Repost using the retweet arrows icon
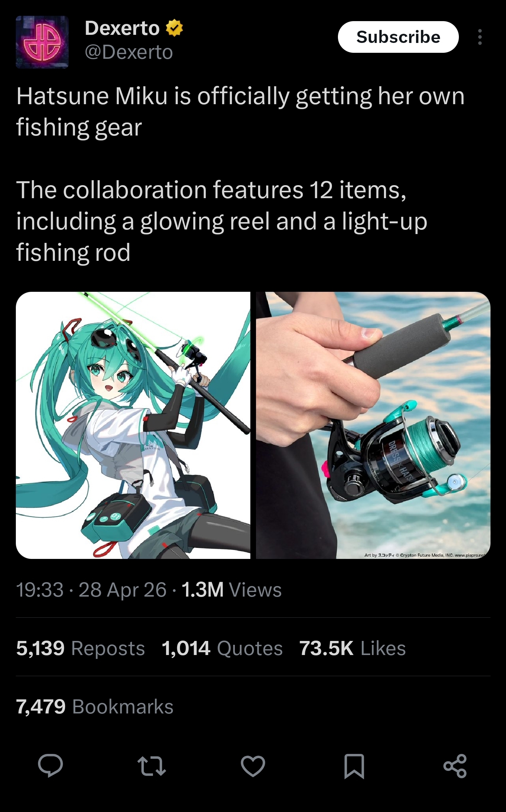 [x=152, y=766]
